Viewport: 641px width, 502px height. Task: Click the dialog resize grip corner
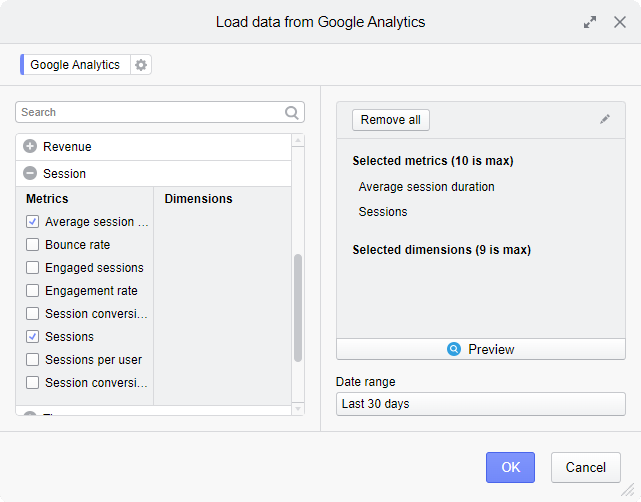tap(628, 489)
